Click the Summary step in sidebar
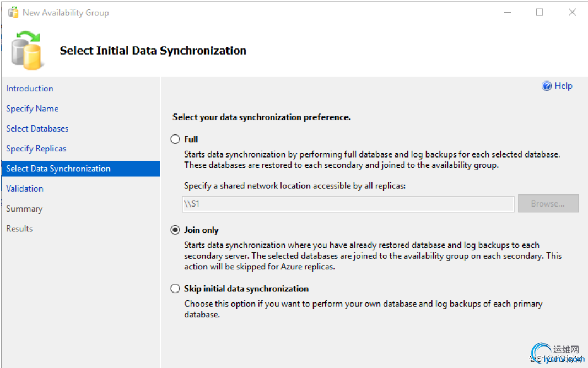Screen dimensions: 588x368 click(24, 209)
